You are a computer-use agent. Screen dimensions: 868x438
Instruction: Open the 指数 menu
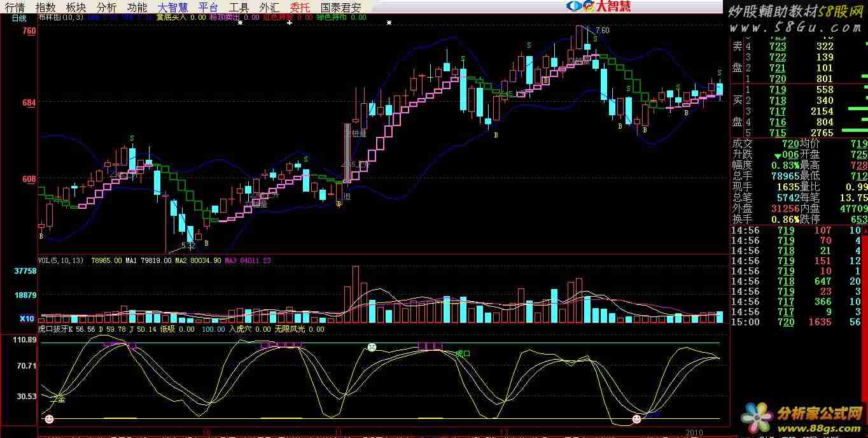pos(46,8)
